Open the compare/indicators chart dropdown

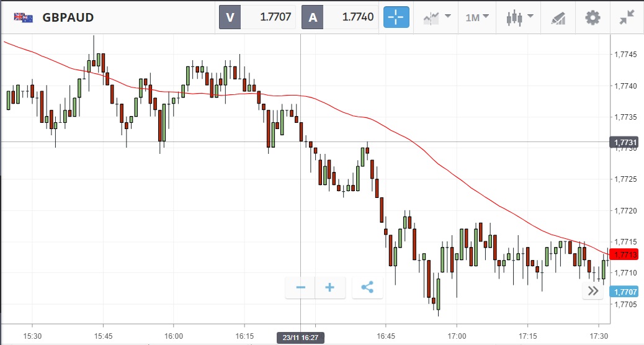pyautogui.click(x=437, y=17)
